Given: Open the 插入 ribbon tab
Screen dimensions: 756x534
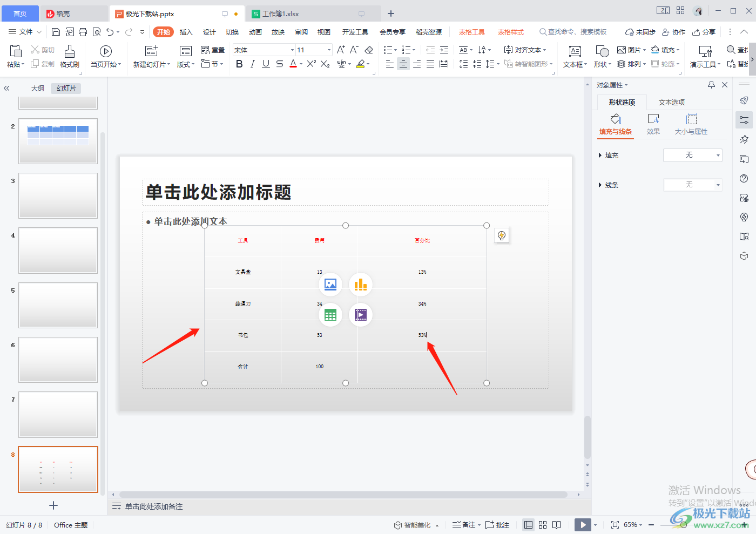Looking at the screenshot, I should point(186,32).
